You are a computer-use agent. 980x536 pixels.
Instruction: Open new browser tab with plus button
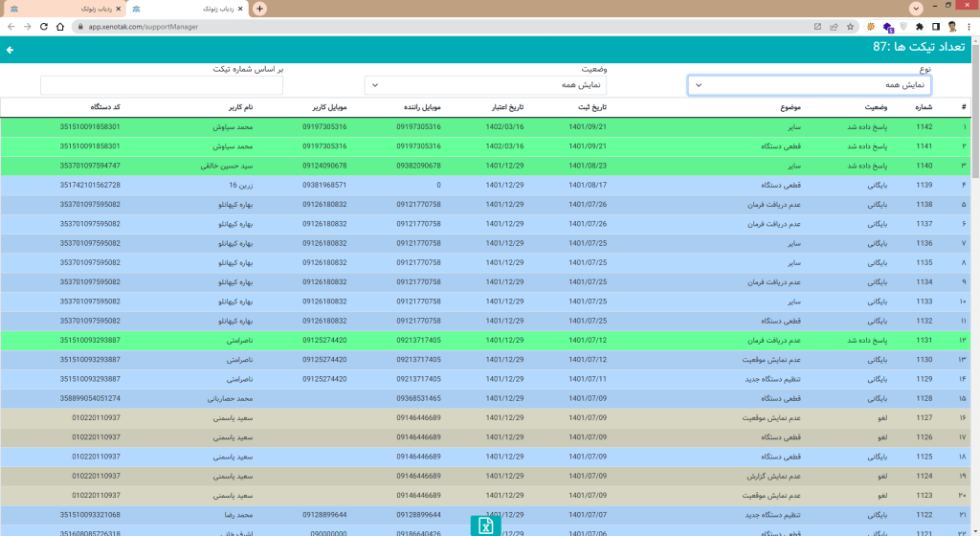[x=259, y=8]
